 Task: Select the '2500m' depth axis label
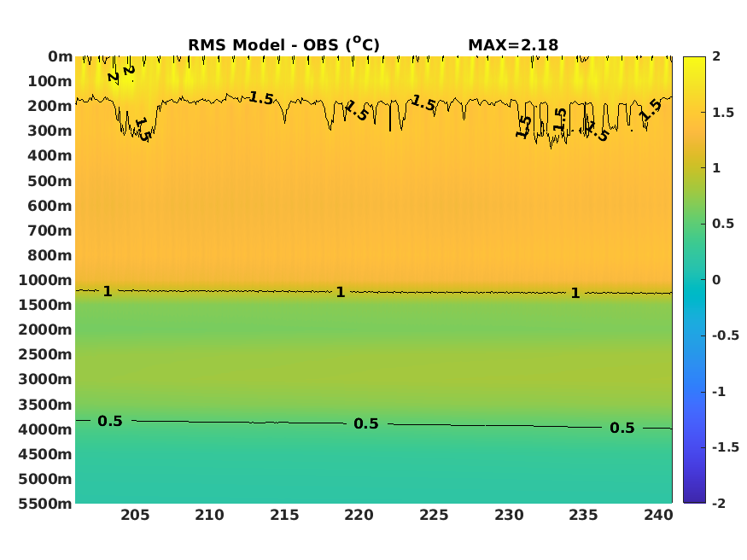[45, 354]
